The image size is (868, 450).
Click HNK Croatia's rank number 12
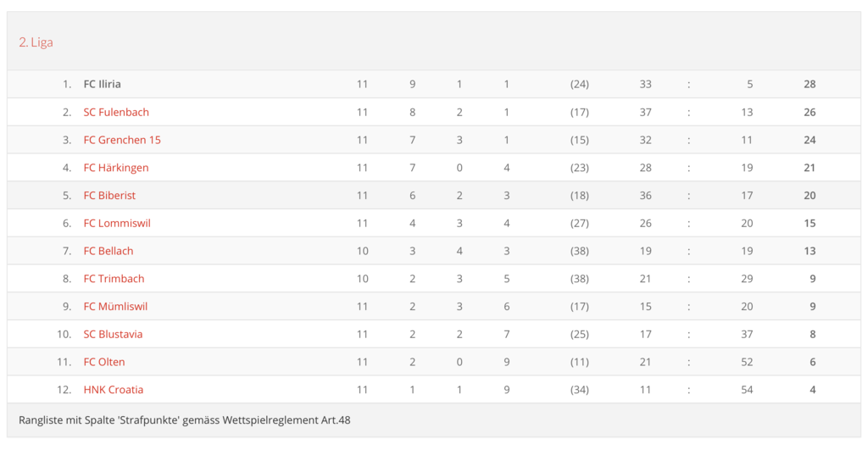point(64,390)
